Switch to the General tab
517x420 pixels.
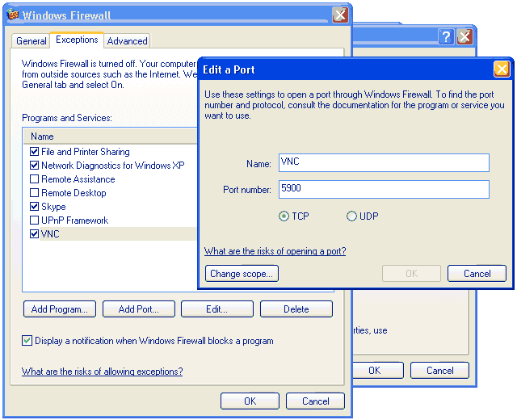[x=32, y=41]
